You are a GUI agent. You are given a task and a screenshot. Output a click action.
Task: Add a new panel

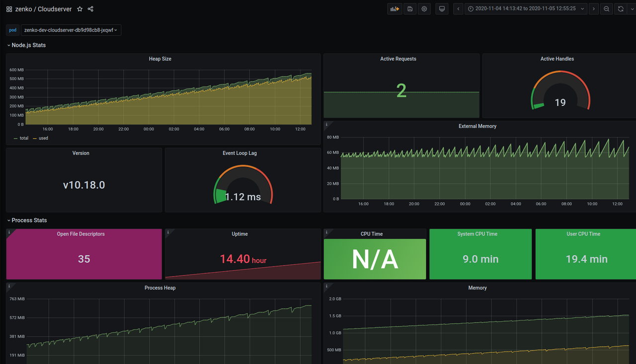pos(395,9)
